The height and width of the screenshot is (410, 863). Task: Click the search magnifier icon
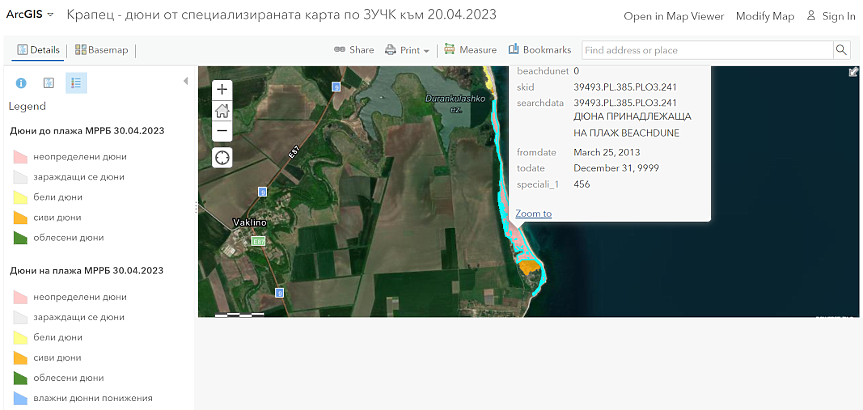tap(841, 50)
